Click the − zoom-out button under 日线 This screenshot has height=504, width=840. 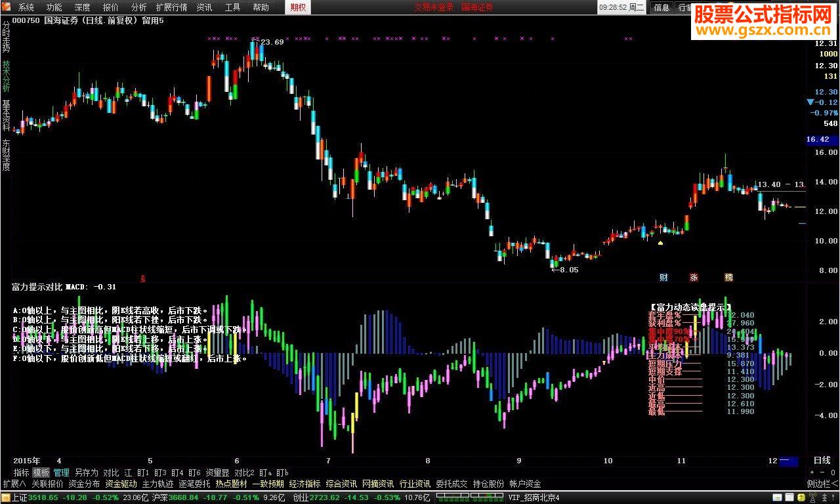pos(822,472)
